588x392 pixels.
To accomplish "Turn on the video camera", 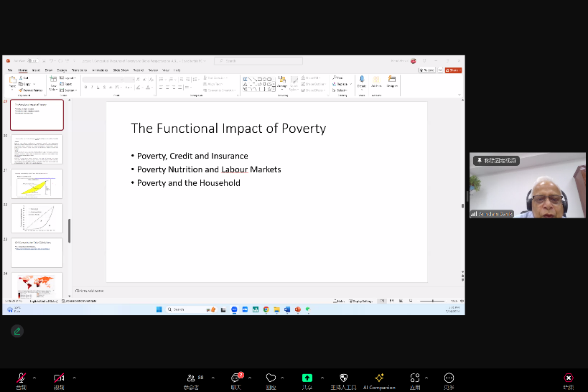I will click(59, 378).
